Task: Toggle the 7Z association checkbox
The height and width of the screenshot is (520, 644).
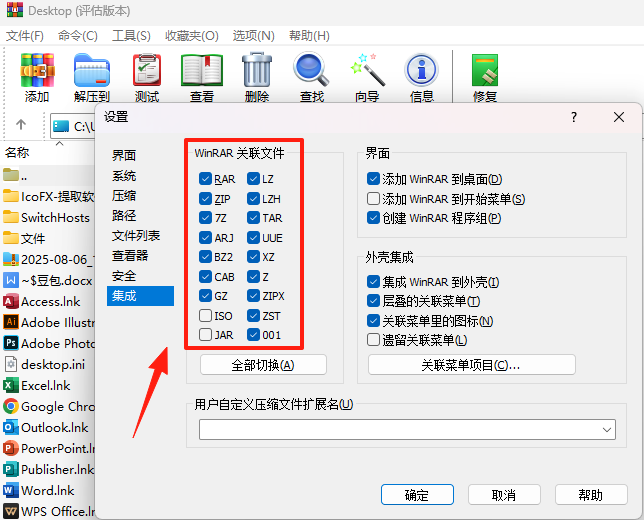Action: [205, 218]
